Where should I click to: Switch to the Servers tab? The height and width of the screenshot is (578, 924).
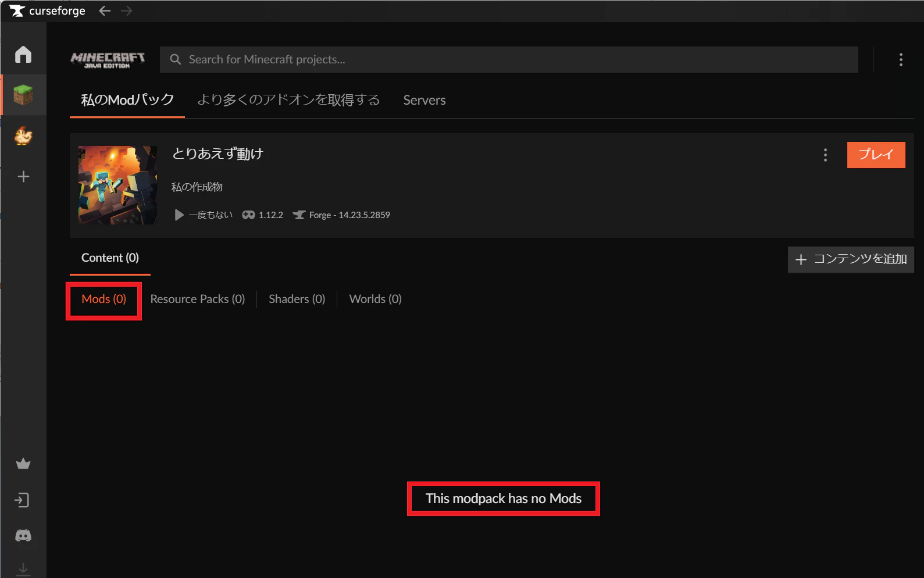[x=424, y=100]
